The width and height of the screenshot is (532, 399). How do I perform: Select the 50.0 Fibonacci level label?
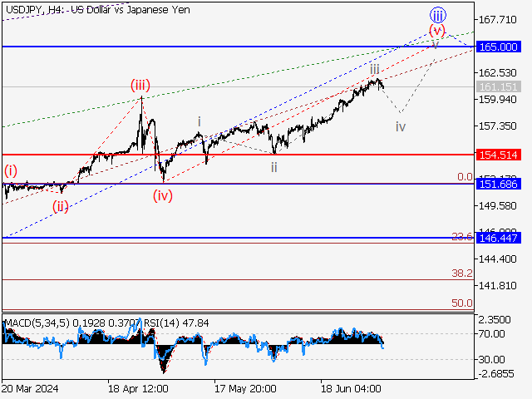pos(462,303)
